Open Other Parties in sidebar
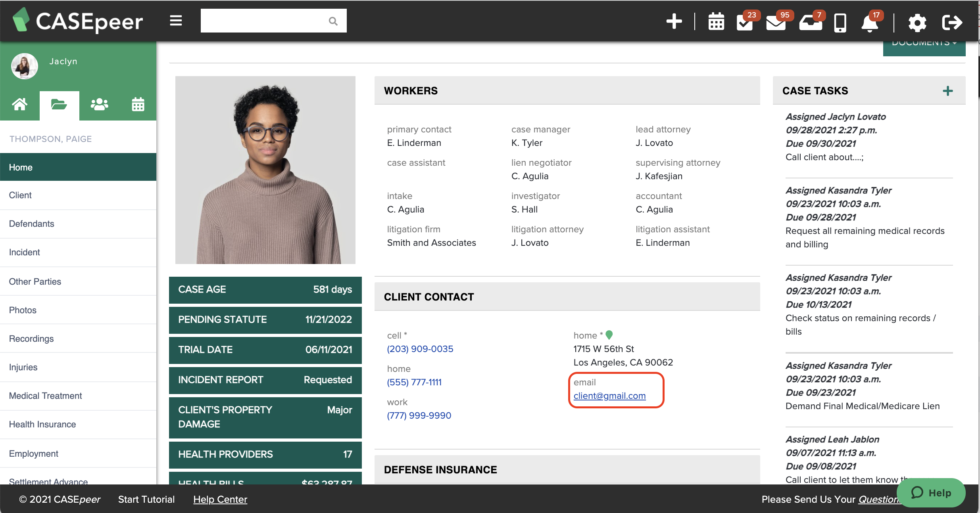 pos(78,281)
